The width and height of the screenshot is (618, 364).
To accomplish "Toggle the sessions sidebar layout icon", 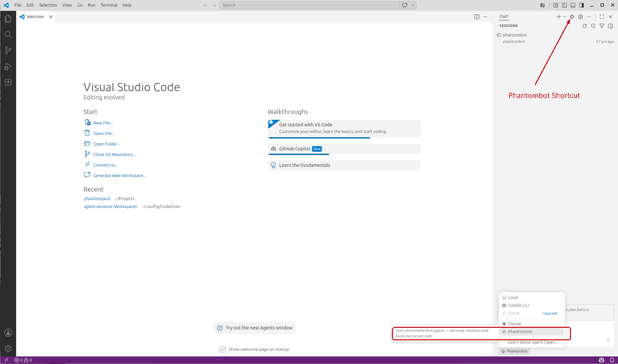I will [610, 26].
